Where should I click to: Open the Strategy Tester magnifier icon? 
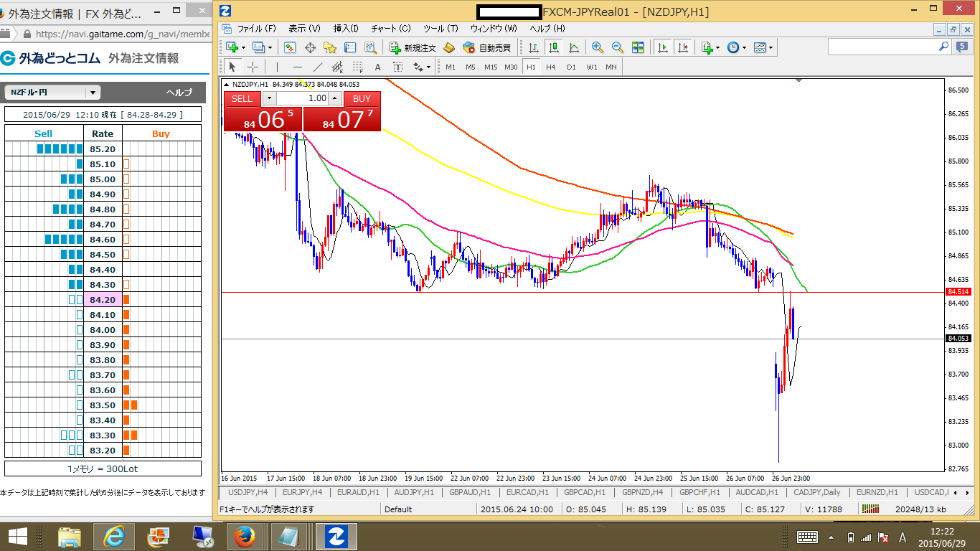[370, 47]
